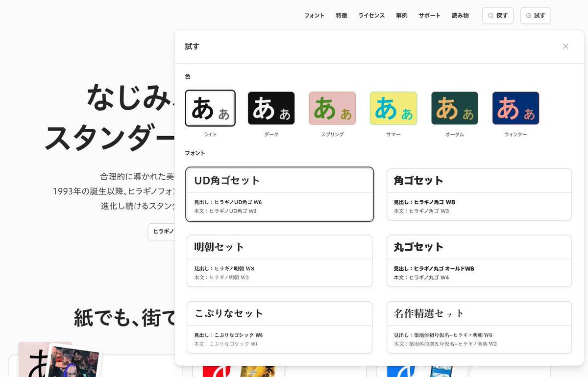
Task: Click the 本文：ヒラギノ明朝 W3 text
Action: pos(221,278)
